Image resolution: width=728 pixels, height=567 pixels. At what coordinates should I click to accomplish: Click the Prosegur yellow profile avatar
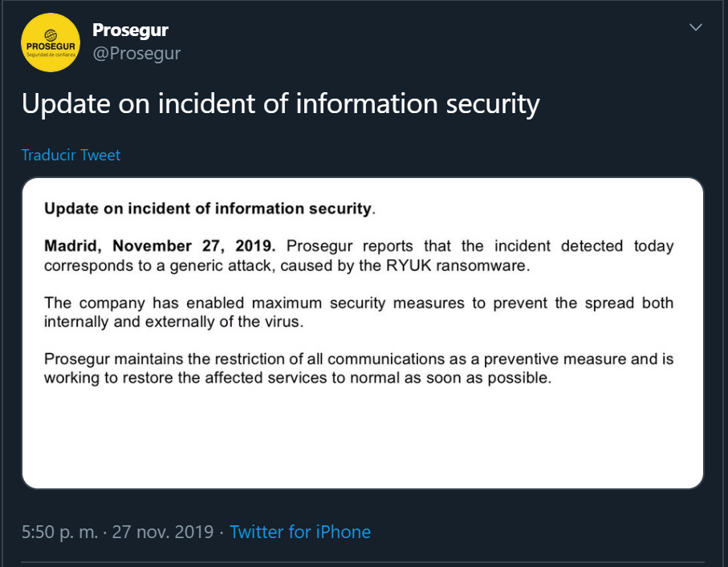click(50, 43)
